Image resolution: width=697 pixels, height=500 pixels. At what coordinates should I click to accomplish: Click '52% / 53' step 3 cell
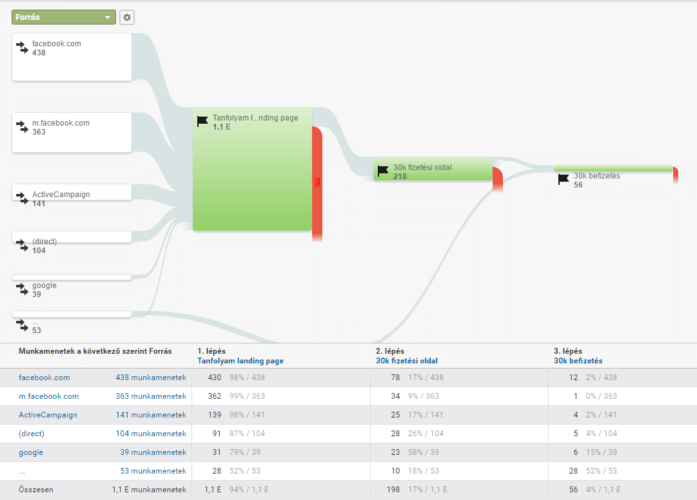[x=601, y=471]
